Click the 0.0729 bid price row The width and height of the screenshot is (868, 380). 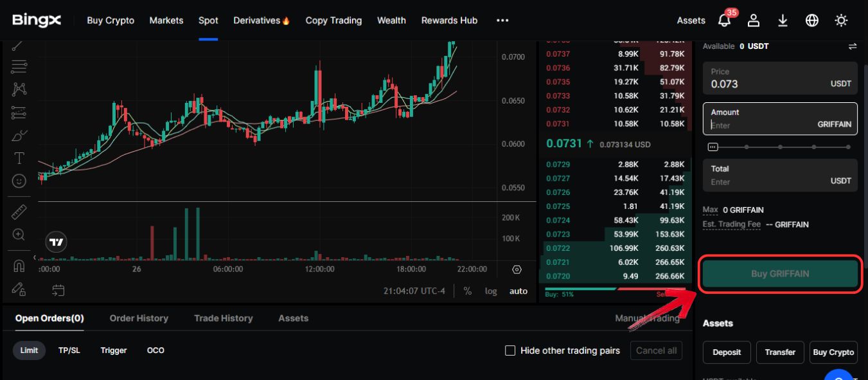(x=615, y=165)
